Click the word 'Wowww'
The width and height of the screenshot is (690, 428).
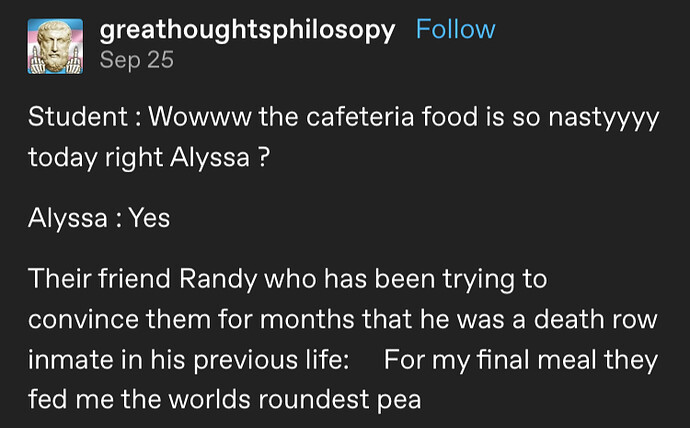pos(200,117)
